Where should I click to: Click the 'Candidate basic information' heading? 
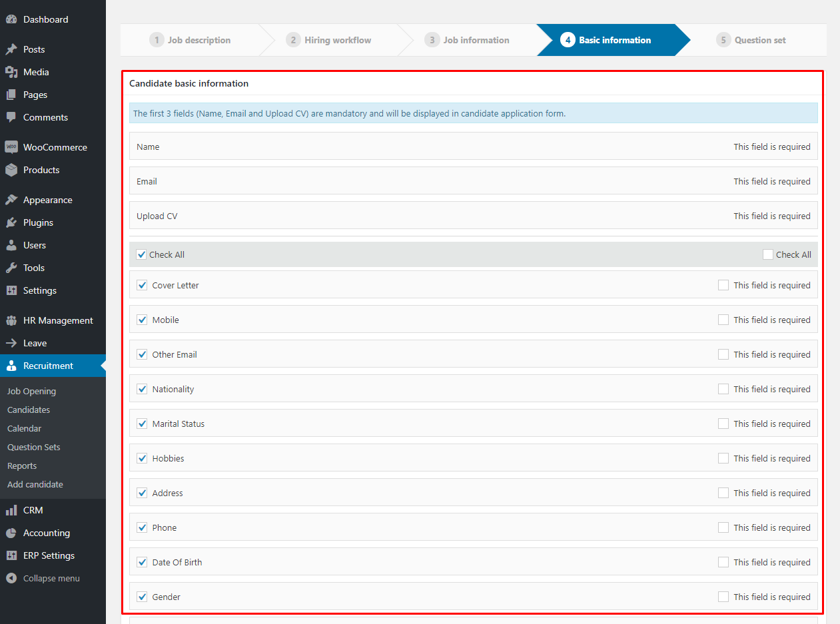(x=189, y=83)
